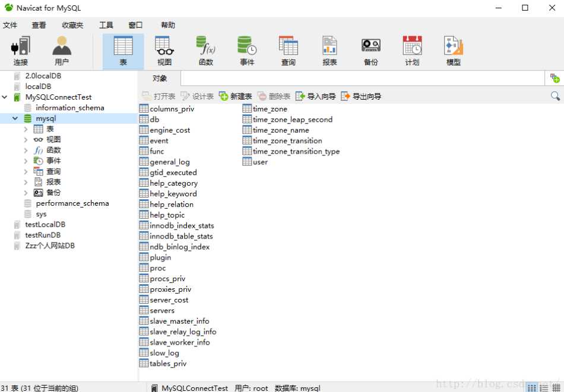Open the 计划 (Schedule) toolbar icon
The height and width of the screenshot is (392, 564).
tap(412, 52)
